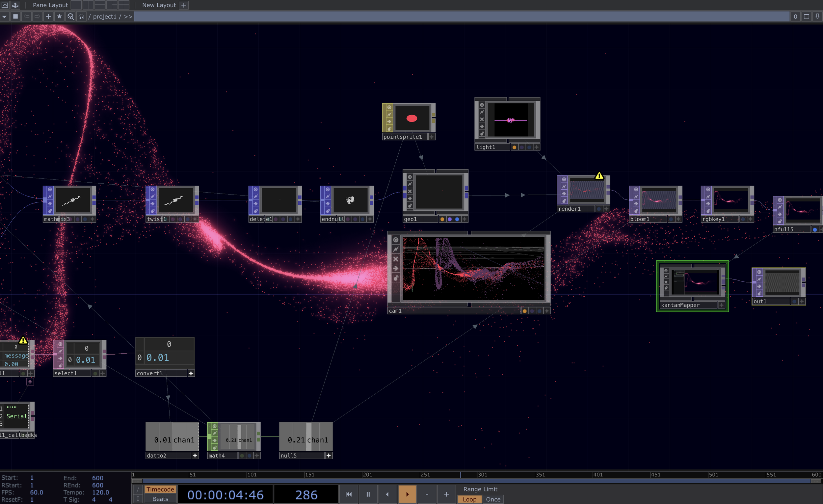Click the bookmark star icon

point(60,16)
